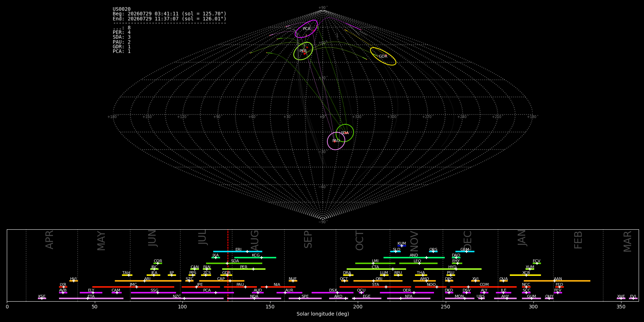Click the PCA radiant ellipse on sky map
Image resolution: width=644 pixels, height=322 pixels.
(306, 29)
